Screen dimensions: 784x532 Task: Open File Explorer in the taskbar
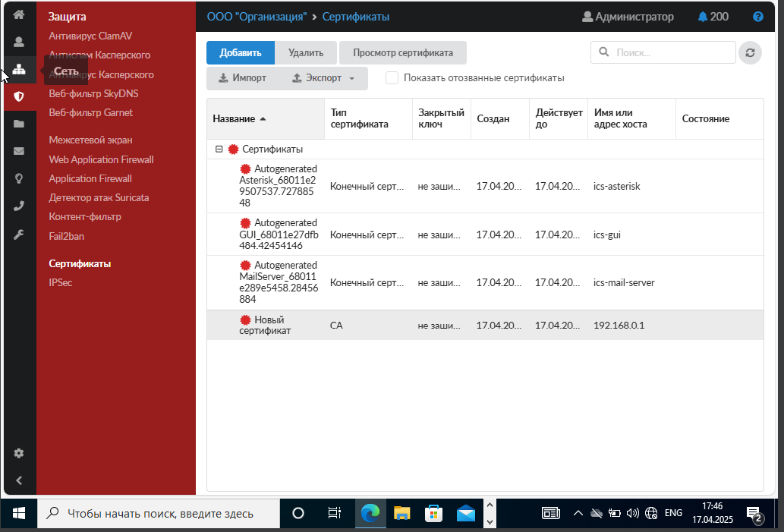pos(402,513)
